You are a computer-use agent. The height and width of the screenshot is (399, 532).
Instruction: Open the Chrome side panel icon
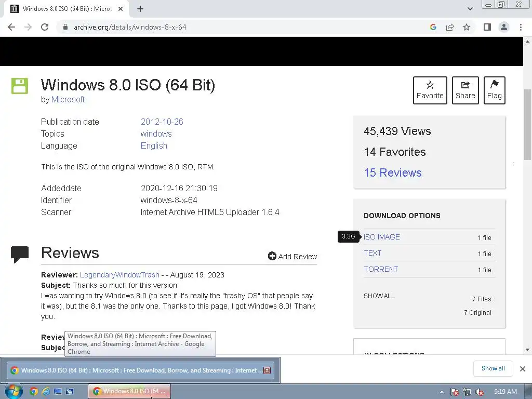pos(487,27)
